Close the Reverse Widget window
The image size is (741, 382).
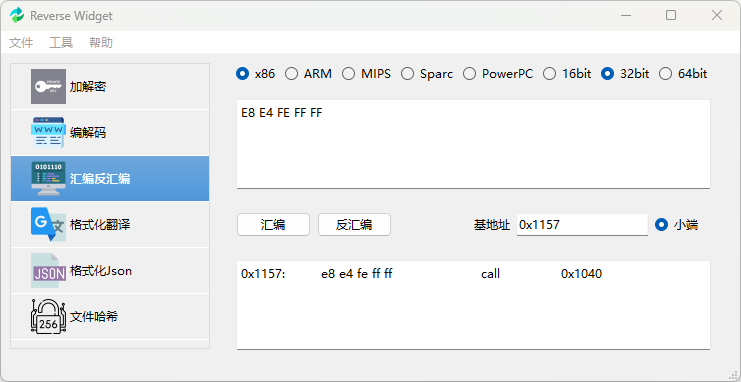pos(717,15)
